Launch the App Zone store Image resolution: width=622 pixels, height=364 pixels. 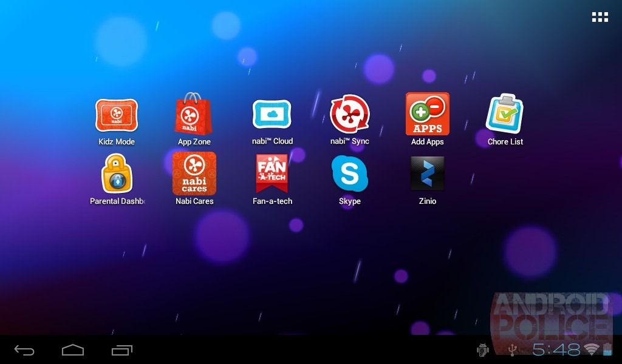tap(193, 115)
